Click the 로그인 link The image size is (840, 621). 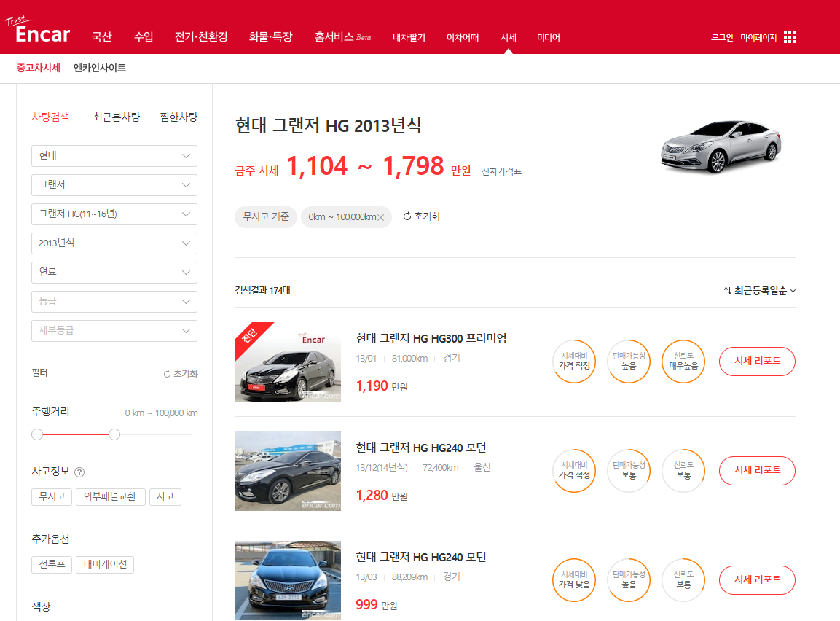[721, 37]
